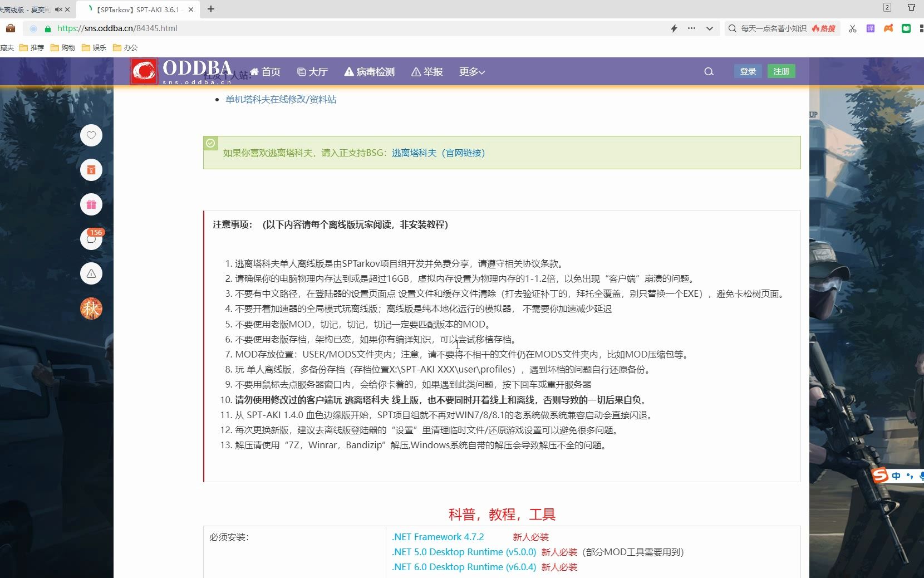Go to the 大厅 lobby section

pos(312,72)
